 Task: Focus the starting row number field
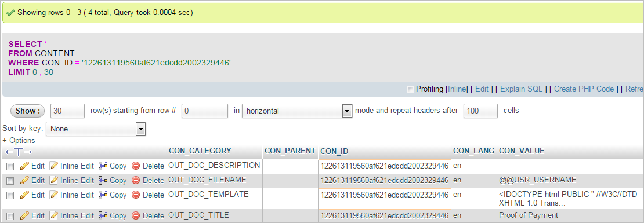[x=205, y=111]
